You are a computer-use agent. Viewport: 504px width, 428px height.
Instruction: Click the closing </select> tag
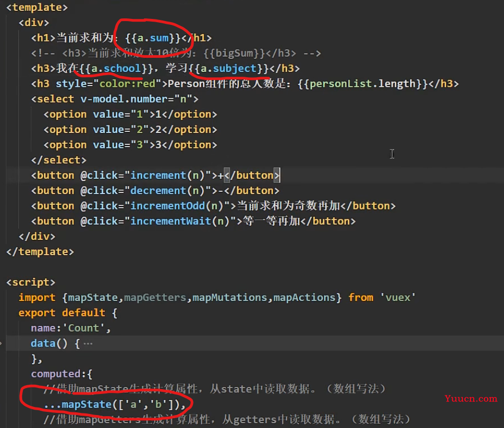[x=58, y=160]
